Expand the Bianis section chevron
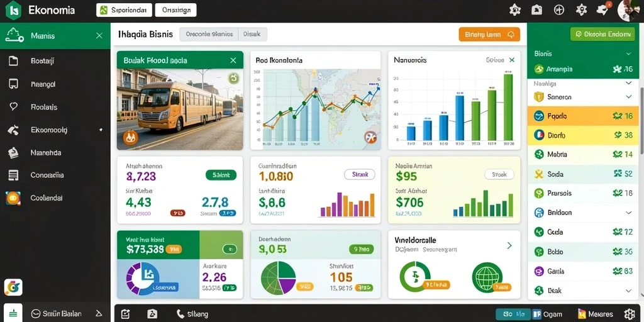Image resolution: width=644 pixels, height=322 pixels. tap(628, 54)
